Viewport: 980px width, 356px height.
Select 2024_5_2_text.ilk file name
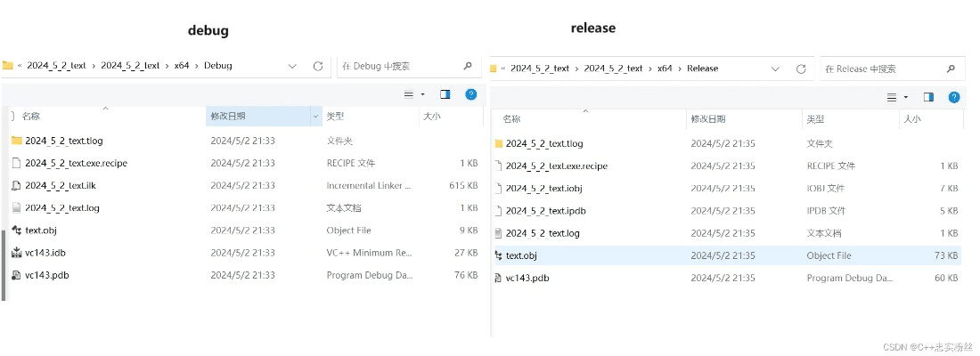coord(60,185)
